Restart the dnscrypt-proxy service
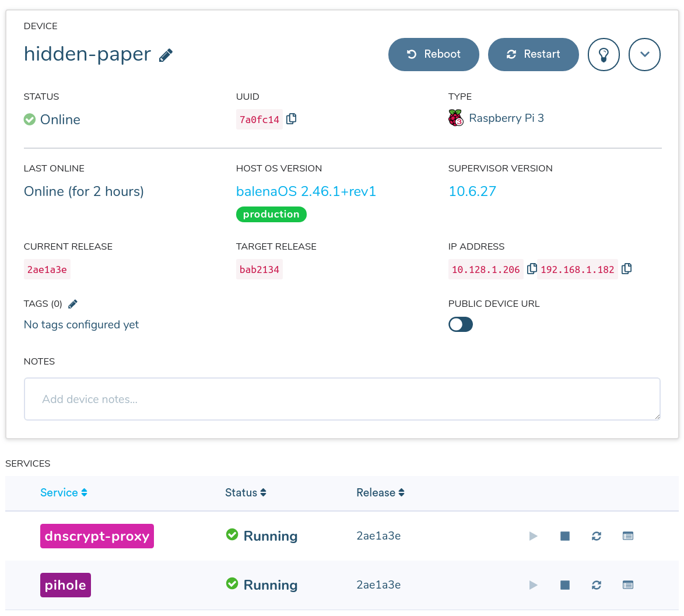This screenshot has width=684, height=616. pyautogui.click(x=596, y=536)
